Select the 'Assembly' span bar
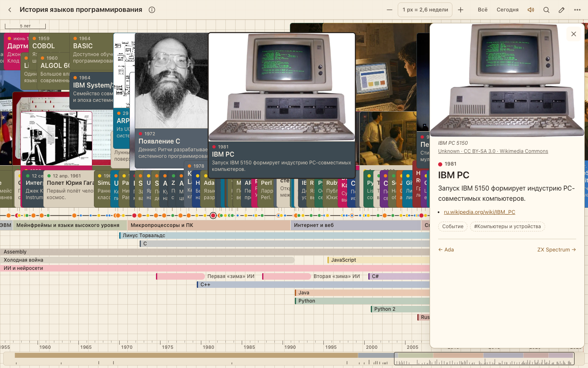The image size is (588, 368). (215, 252)
